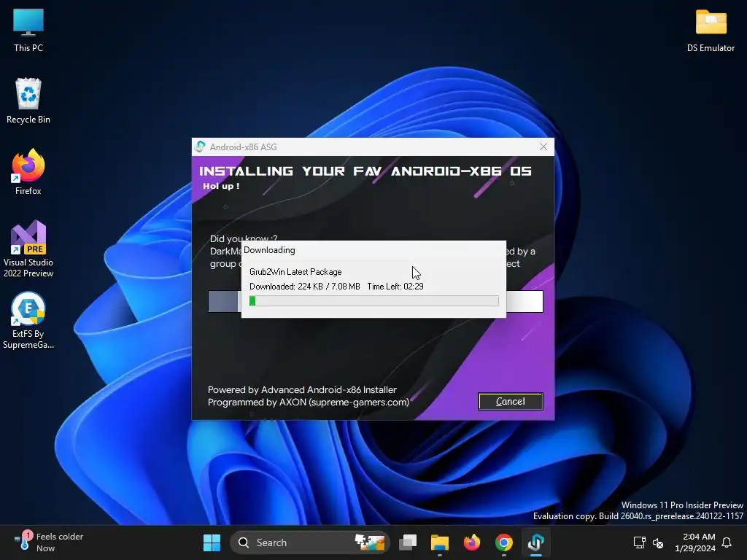Image resolution: width=747 pixels, height=560 pixels.
Task: Click the 'Downloaded: 224 KB / 7.08 MB' text
Action: click(x=304, y=286)
